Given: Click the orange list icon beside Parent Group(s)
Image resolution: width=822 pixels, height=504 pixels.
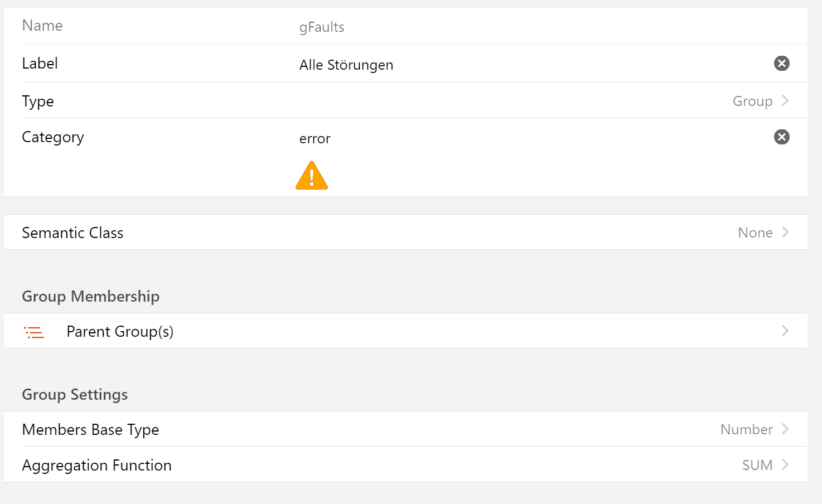Looking at the screenshot, I should tap(34, 332).
